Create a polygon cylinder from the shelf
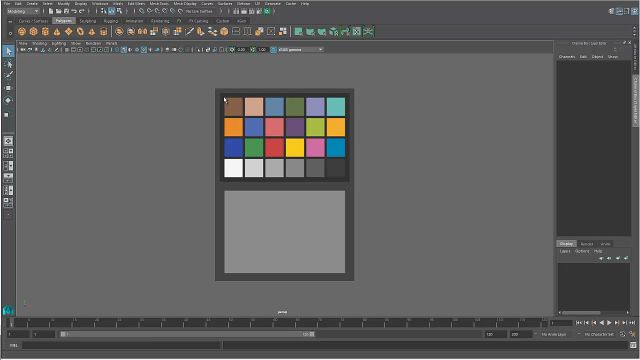Screen dimensions: 640x360 pos(45,31)
